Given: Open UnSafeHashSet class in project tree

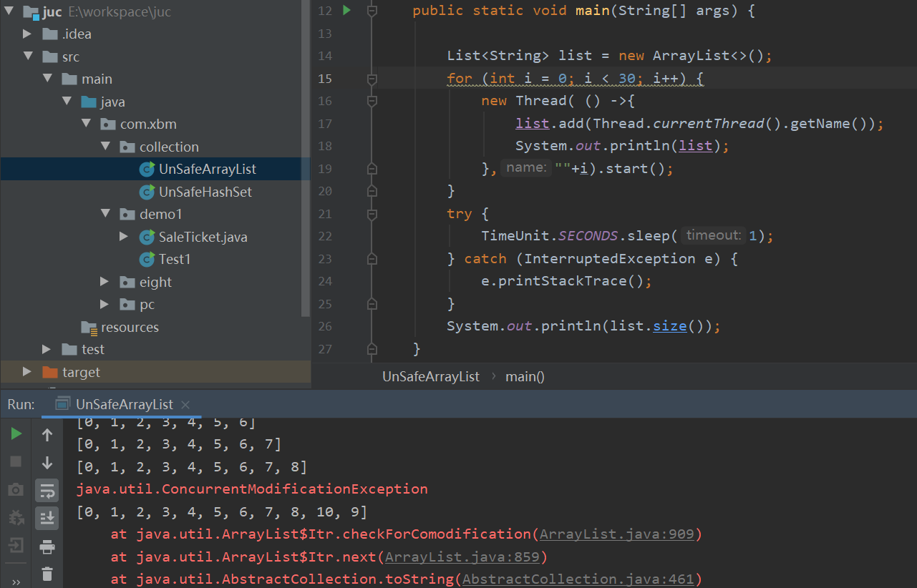Looking at the screenshot, I should click(x=205, y=192).
